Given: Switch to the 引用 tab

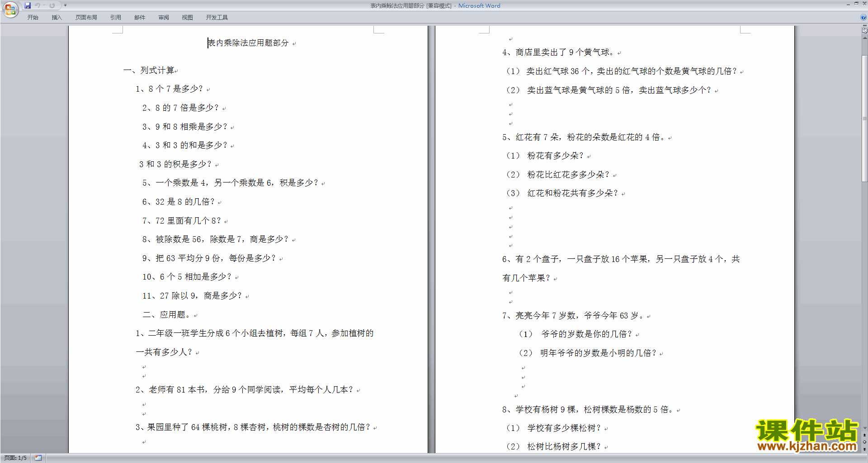Looking at the screenshot, I should 116,18.
